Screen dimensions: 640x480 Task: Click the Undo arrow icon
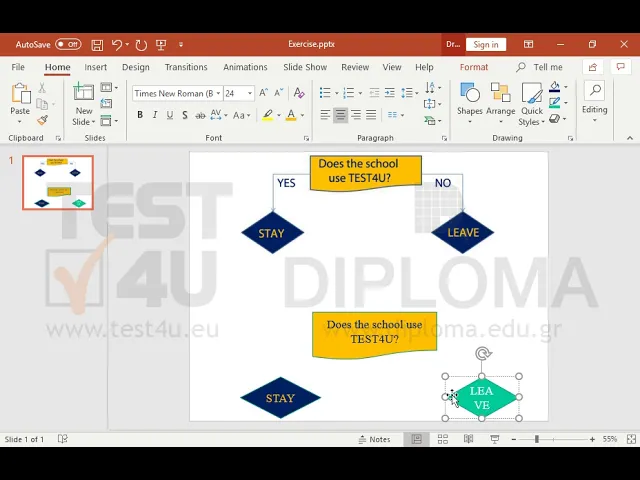coord(117,44)
